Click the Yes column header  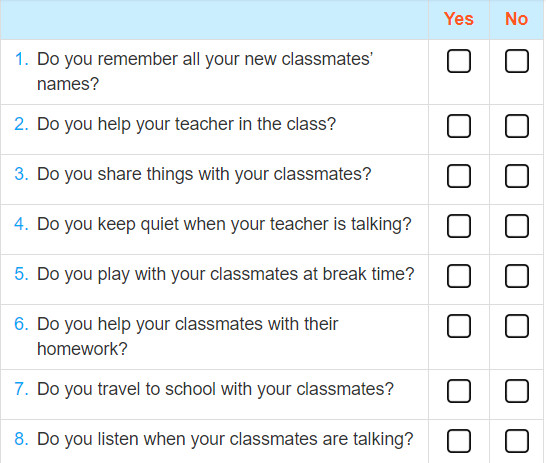[459, 19]
